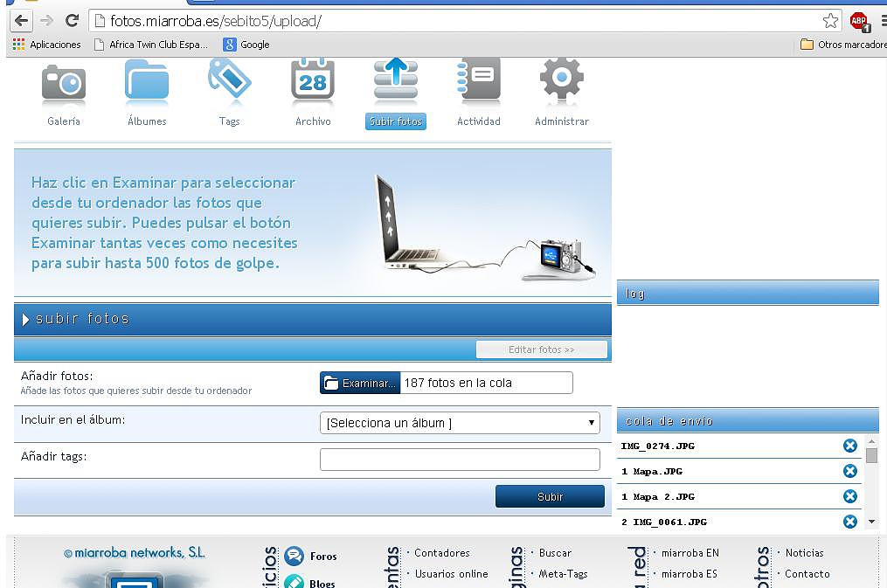Click the Subir upload button
887x588 pixels.
pyautogui.click(x=550, y=496)
